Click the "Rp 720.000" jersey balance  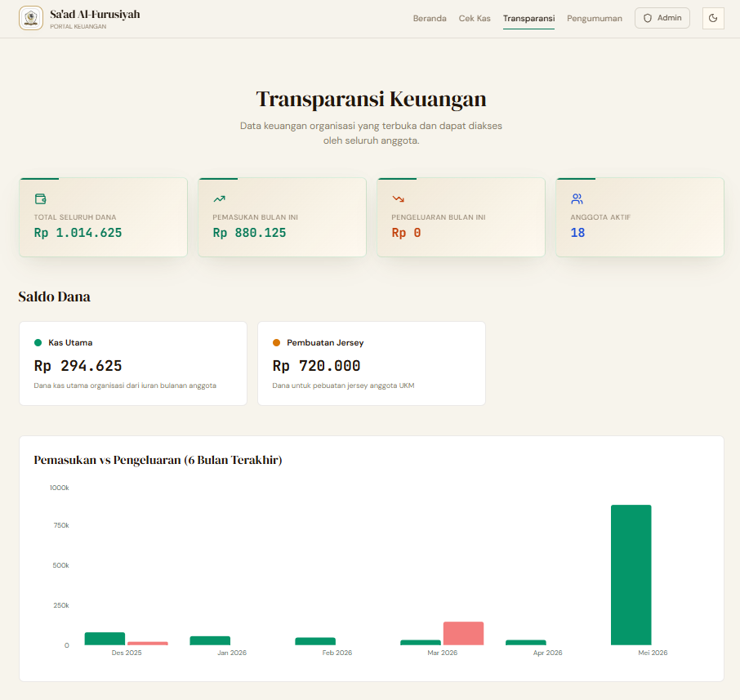tap(316, 366)
